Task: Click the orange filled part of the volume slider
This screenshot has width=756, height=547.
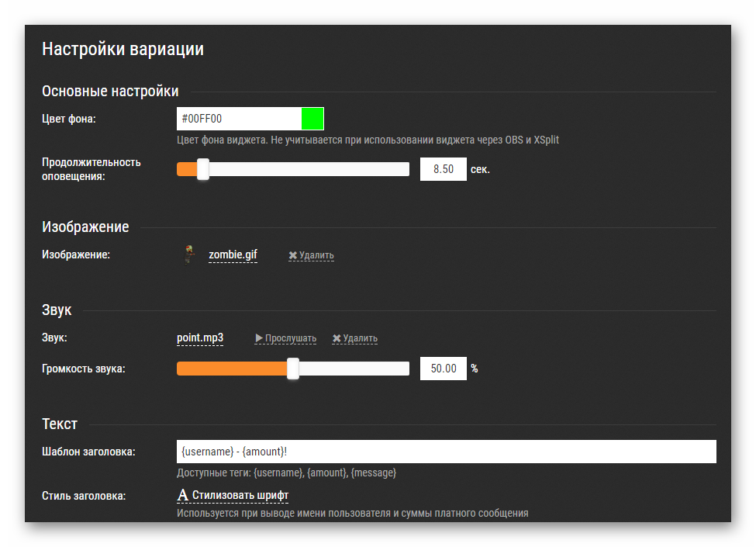Action: coord(231,369)
